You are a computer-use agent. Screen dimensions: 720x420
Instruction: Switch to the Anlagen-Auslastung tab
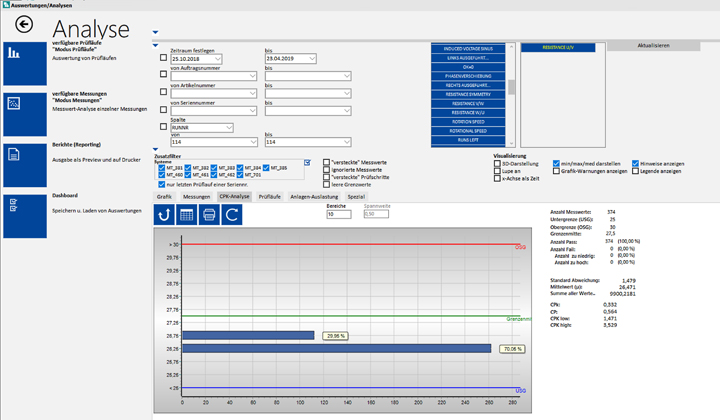[314, 196]
